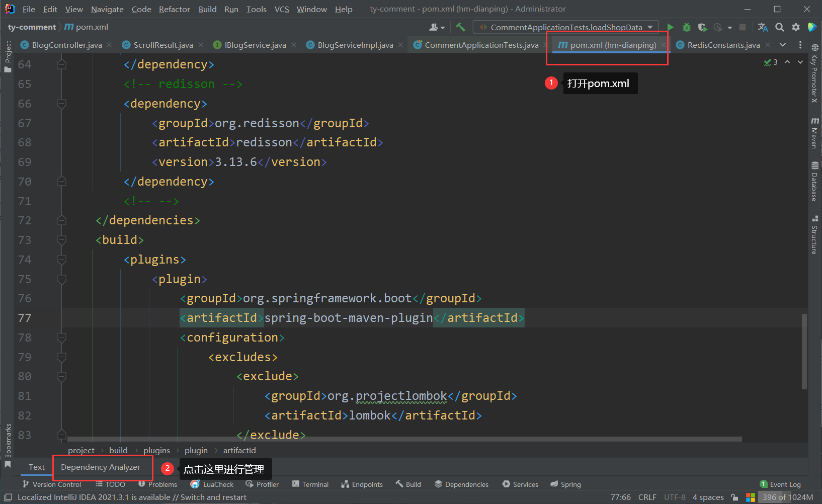Collapse dependency block at line 66

[x=62, y=104]
